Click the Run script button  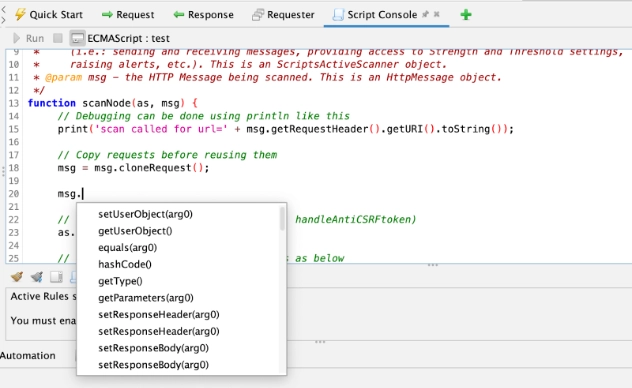click(28, 38)
